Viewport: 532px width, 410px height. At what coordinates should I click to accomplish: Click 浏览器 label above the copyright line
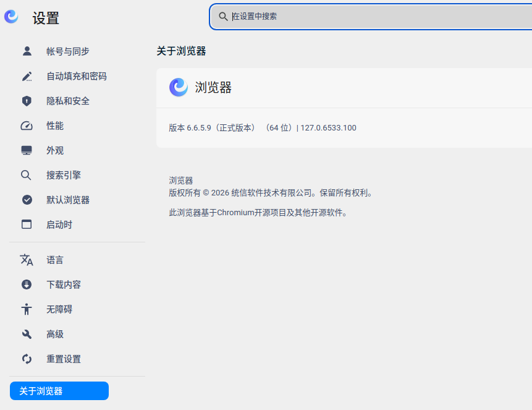coord(181,181)
